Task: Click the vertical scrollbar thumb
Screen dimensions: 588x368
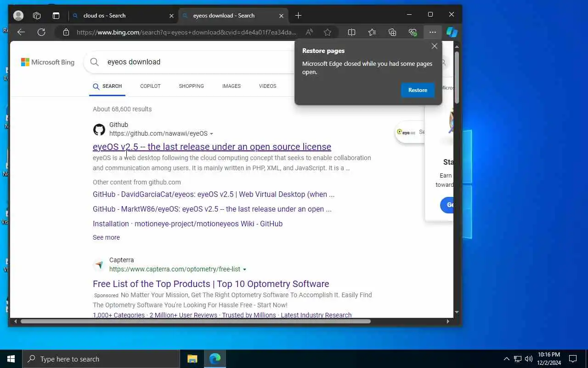Action: [x=457, y=77]
